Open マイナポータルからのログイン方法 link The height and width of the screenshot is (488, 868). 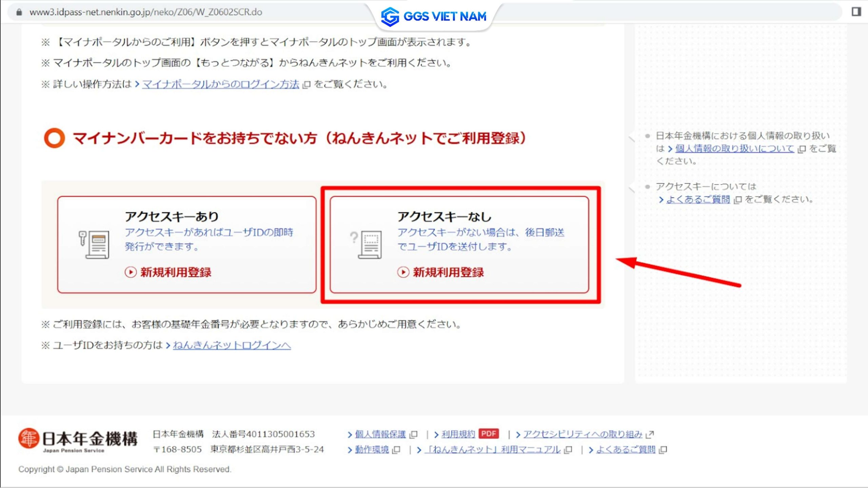point(220,84)
